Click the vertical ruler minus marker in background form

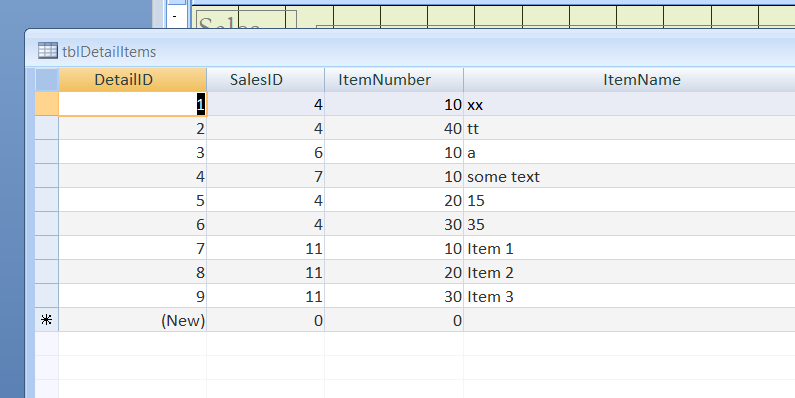click(174, 16)
